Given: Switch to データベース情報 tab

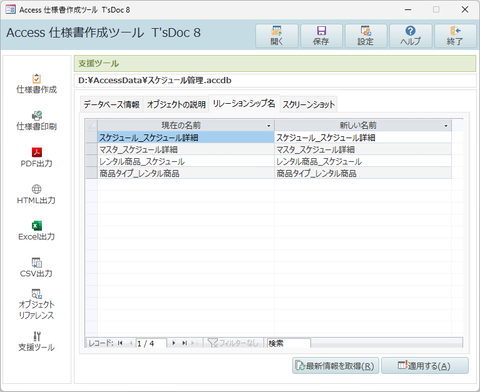Looking at the screenshot, I should 111,105.
